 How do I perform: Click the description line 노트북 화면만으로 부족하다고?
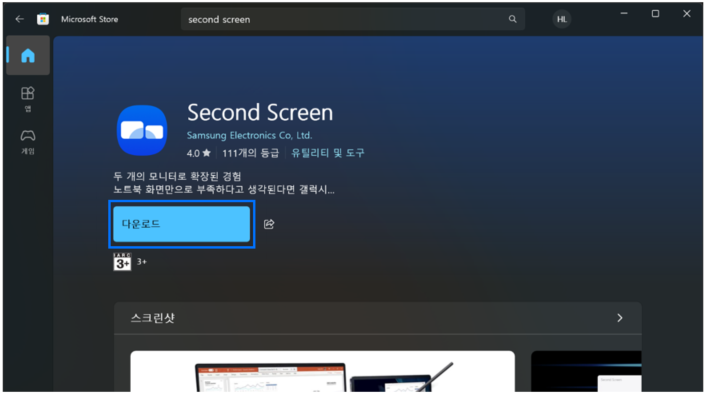[224, 190]
